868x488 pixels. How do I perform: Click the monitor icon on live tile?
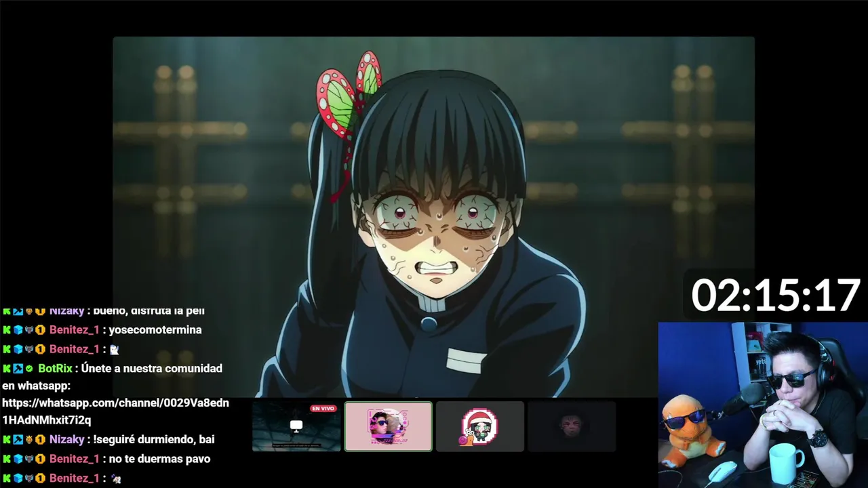click(296, 426)
